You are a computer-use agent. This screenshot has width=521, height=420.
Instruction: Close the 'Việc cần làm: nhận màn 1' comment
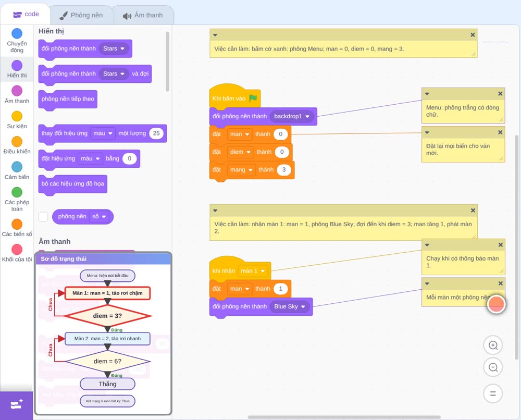click(473, 211)
